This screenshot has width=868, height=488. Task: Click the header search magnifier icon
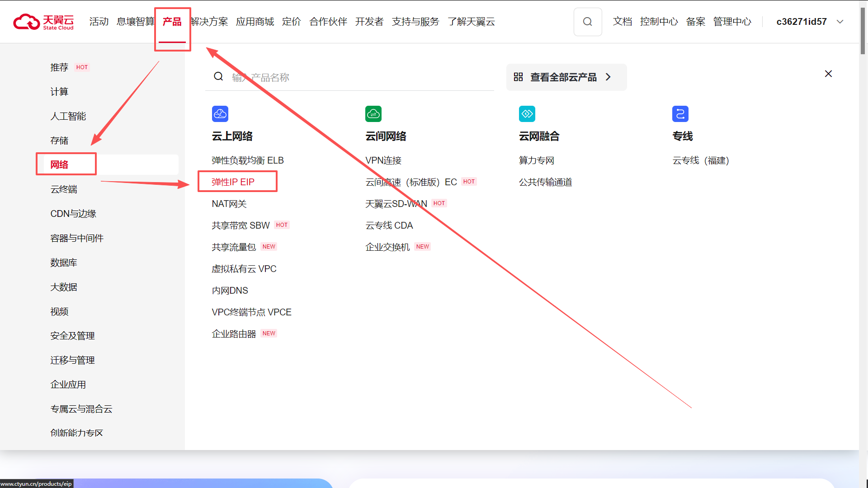tap(587, 22)
